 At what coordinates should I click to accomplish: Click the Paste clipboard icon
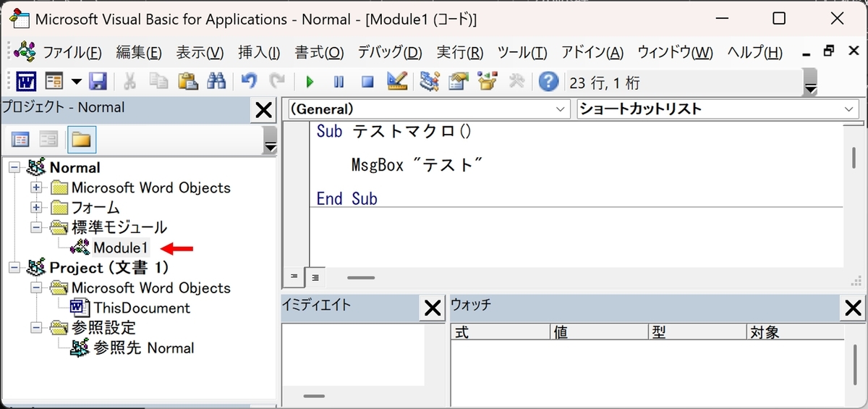click(x=187, y=81)
